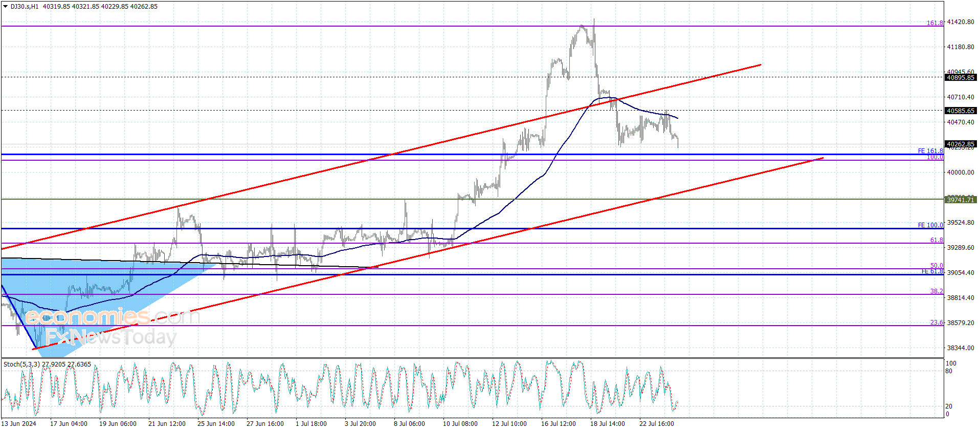The image size is (980, 430).
Task: Click the FxNewsToday watermark text
Action: [x=110, y=337]
